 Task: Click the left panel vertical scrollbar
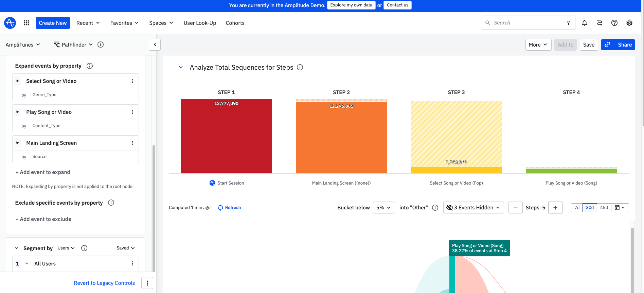pyautogui.click(x=154, y=208)
